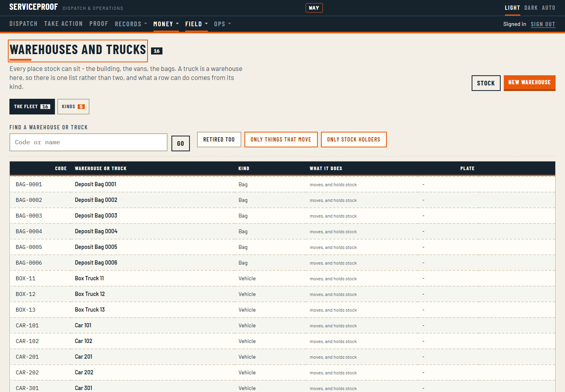Click code BOX-13

pyautogui.click(x=26, y=310)
